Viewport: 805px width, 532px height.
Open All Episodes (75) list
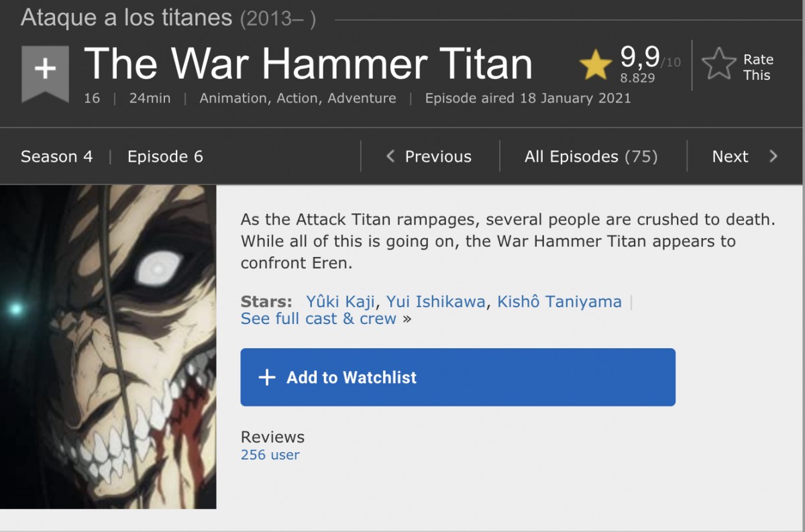(x=591, y=156)
